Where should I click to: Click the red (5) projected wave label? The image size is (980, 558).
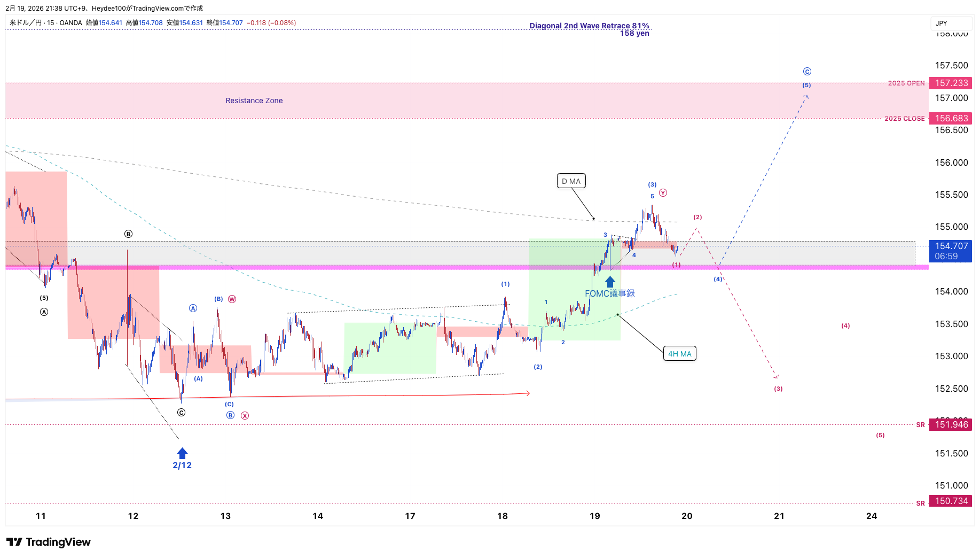point(880,436)
